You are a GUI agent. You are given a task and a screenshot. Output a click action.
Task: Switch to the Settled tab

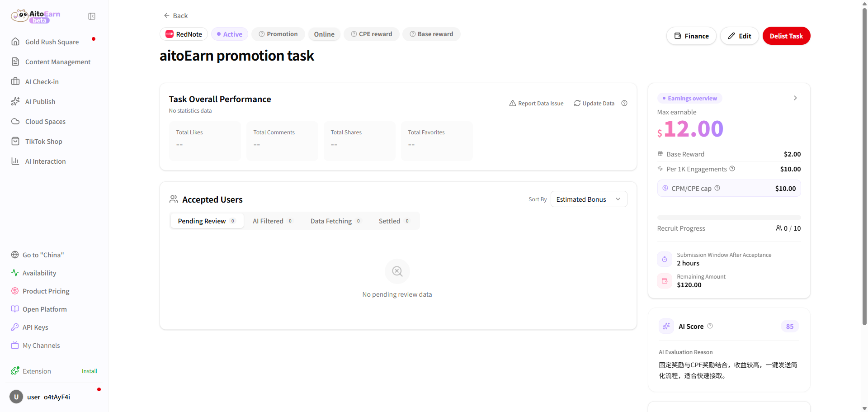coord(394,221)
